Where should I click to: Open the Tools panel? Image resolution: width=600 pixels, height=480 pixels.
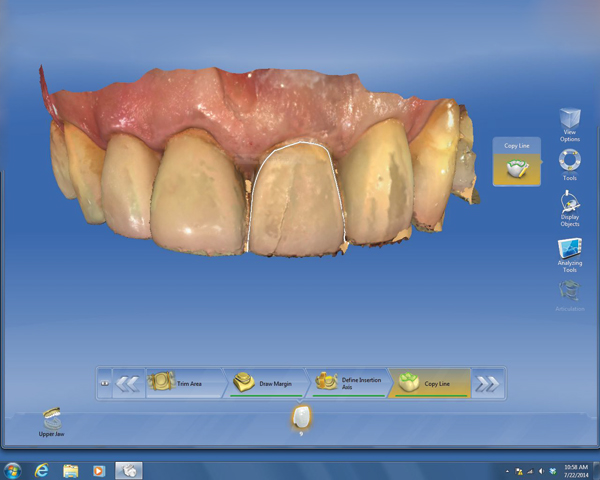click(569, 162)
